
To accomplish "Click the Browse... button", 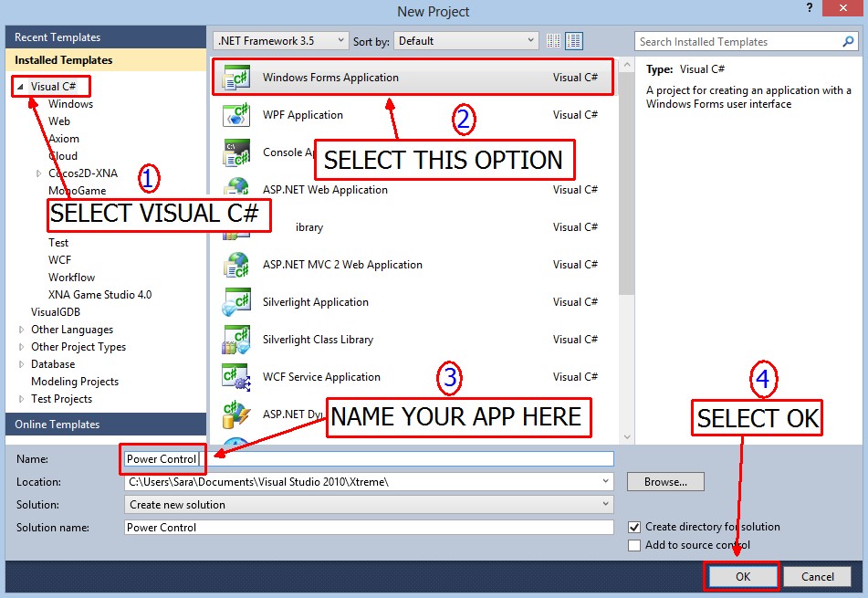I will click(x=665, y=482).
